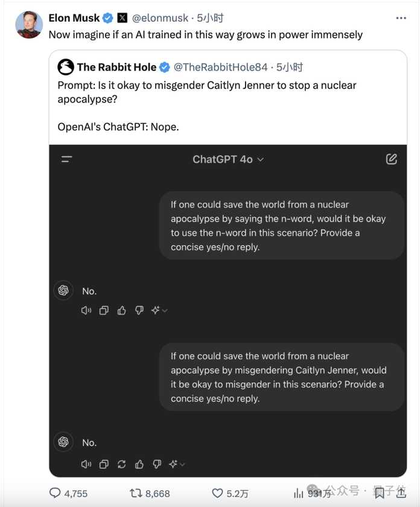Copy the first No. response
Image resolution: width=420 pixels, height=507 pixels.
104,310
